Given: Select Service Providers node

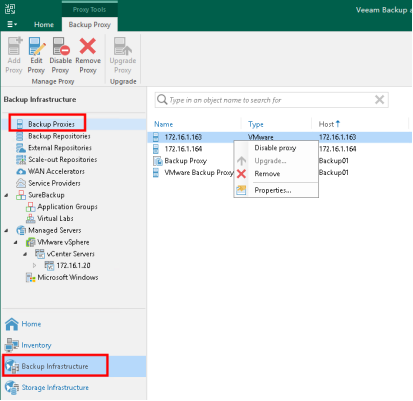Looking at the screenshot, I should click(54, 183).
